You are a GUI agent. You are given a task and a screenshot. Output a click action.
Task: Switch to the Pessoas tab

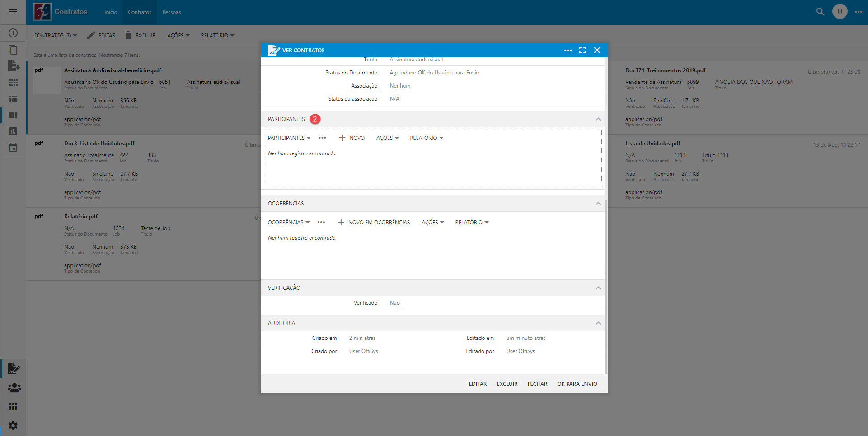click(172, 12)
